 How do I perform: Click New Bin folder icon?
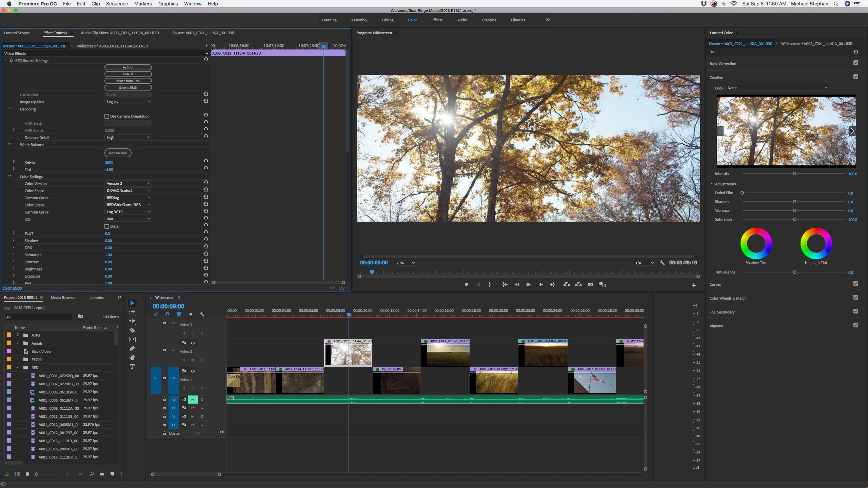(102, 474)
